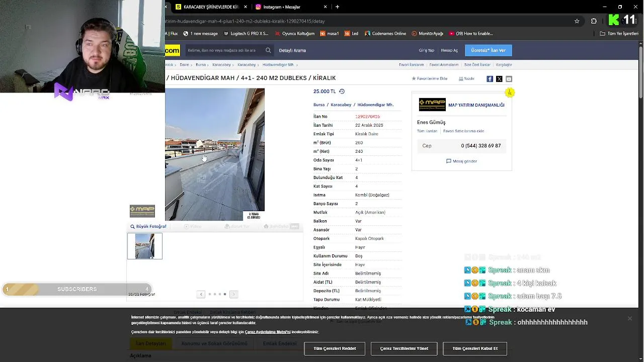Click Tüm Çerezleri Reddet
The image size is (644, 362).
pyautogui.click(x=335, y=348)
